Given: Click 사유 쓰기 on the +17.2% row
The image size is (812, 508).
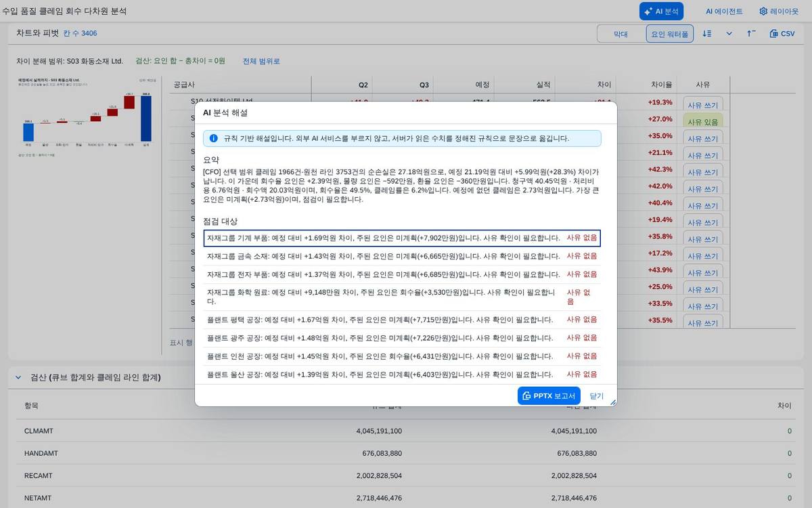Looking at the screenshot, I should pos(703,256).
